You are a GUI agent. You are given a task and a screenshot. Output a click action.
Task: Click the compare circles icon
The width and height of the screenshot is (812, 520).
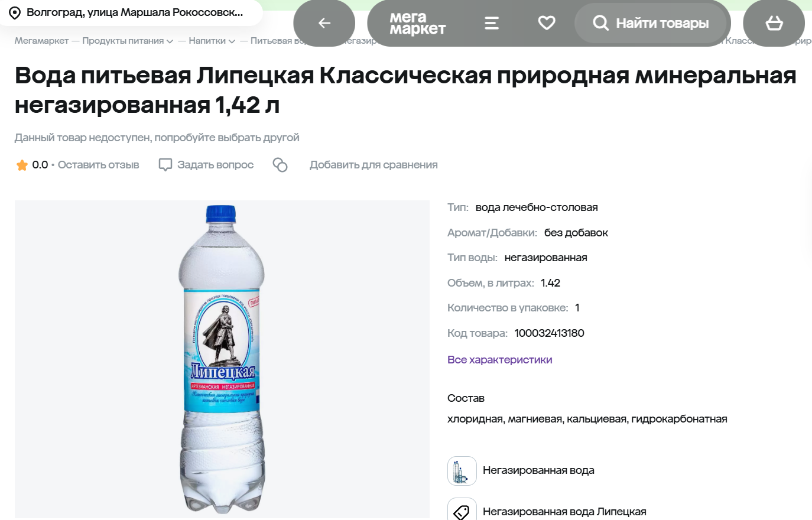point(280,165)
